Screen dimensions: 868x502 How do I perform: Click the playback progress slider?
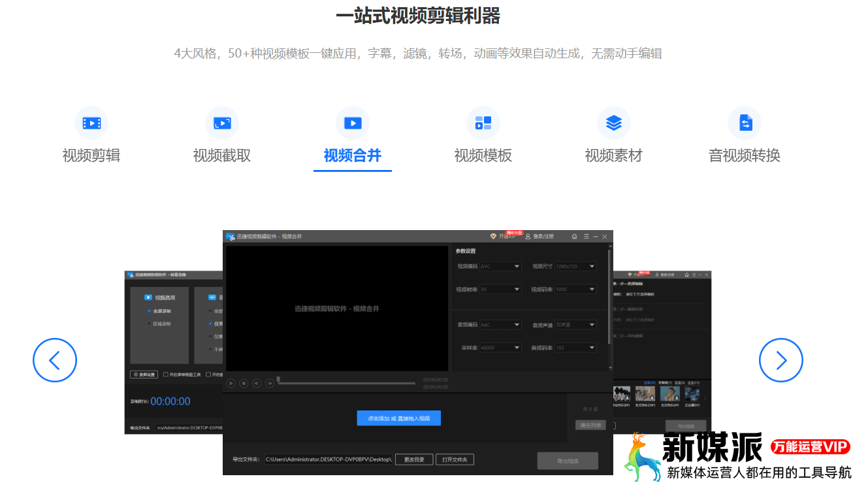(x=346, y=384)
